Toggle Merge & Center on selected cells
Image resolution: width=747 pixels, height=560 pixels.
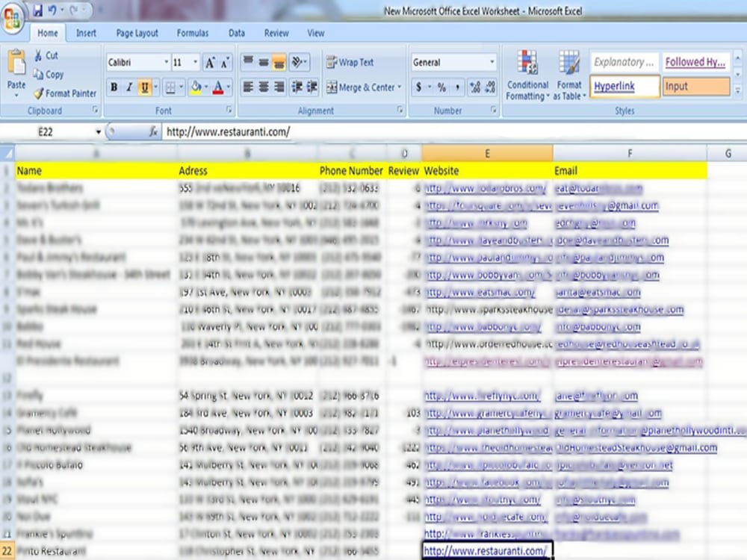pyautogui.click(x=364, y=87)
